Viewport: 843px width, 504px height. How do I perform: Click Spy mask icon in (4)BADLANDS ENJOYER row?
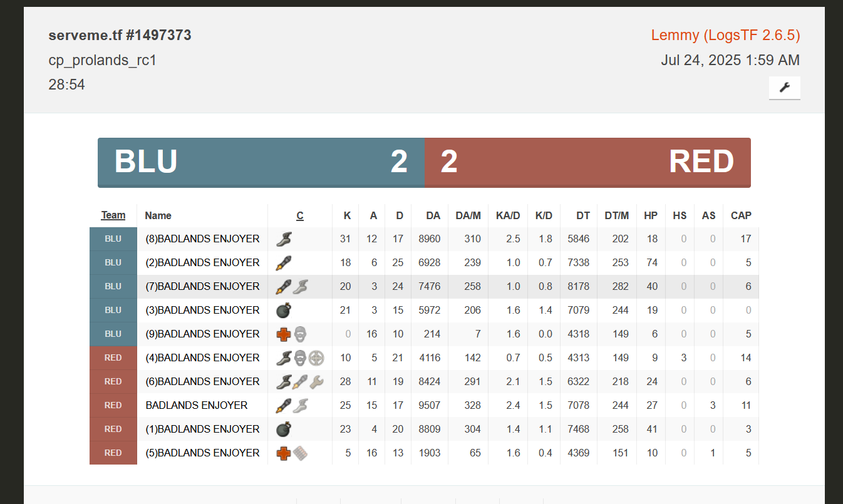coord(300,357)
